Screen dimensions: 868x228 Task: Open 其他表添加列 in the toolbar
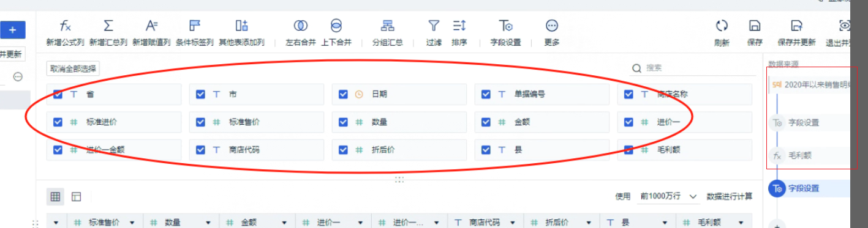coord(241,32)
